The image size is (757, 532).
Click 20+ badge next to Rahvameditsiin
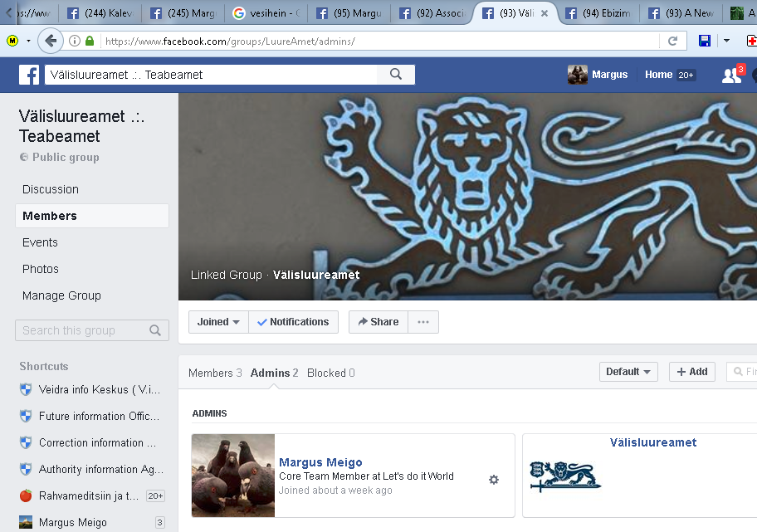click(x=155, y=495)
